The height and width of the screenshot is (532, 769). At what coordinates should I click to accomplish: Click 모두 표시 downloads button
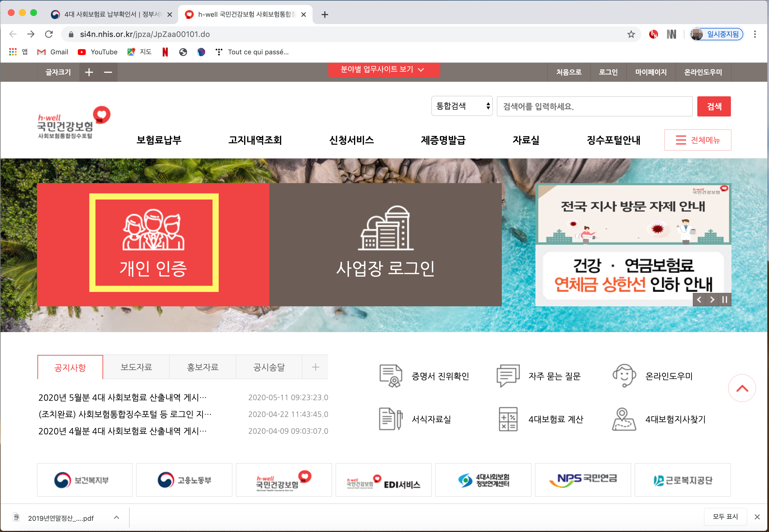click(725, 517)
